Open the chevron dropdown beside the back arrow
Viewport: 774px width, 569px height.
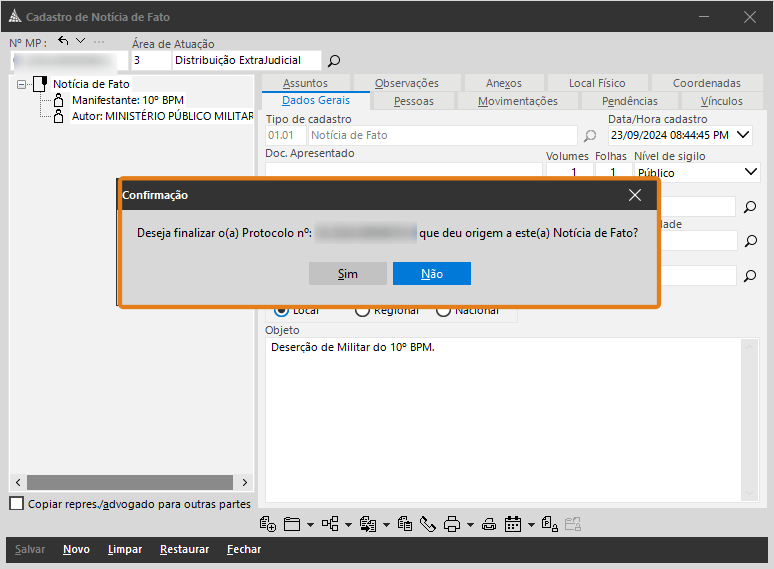(x=80, y=40)
